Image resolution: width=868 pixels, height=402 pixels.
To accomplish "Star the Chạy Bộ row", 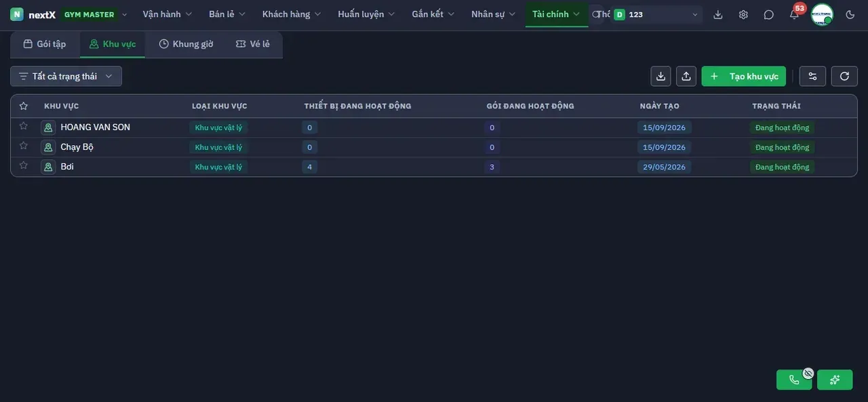I will coord(24,146).
